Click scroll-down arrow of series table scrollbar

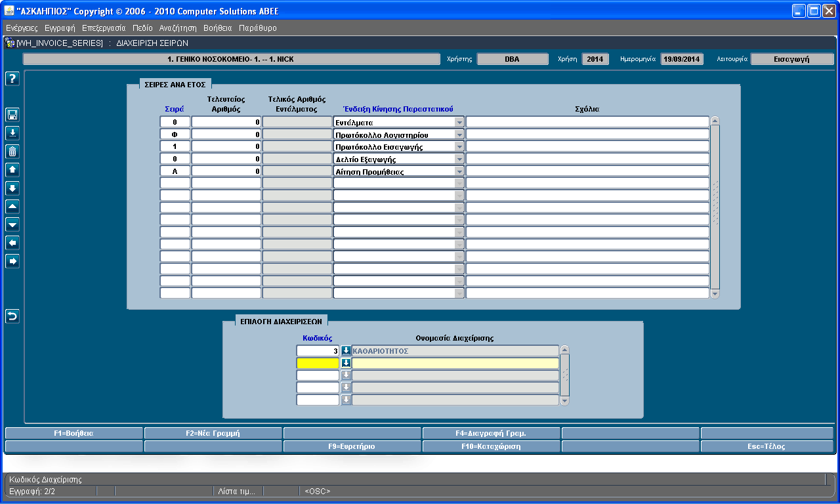point(715,294)
